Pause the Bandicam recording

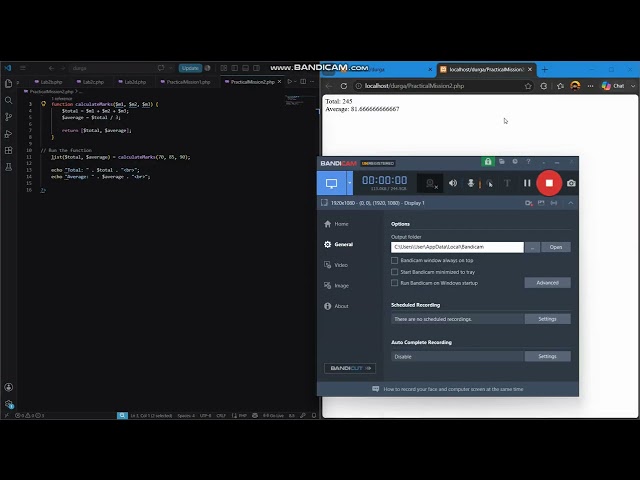click(x=527, y=183)
